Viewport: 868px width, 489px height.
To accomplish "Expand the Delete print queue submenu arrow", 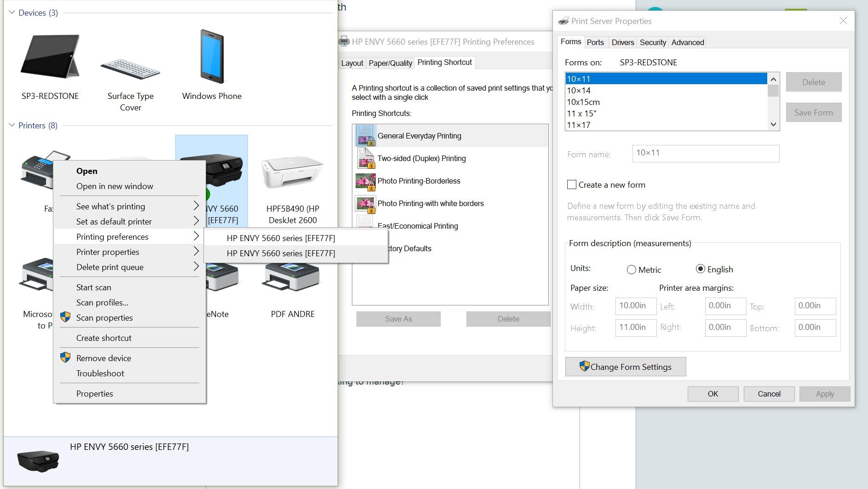I will [196, 266].
